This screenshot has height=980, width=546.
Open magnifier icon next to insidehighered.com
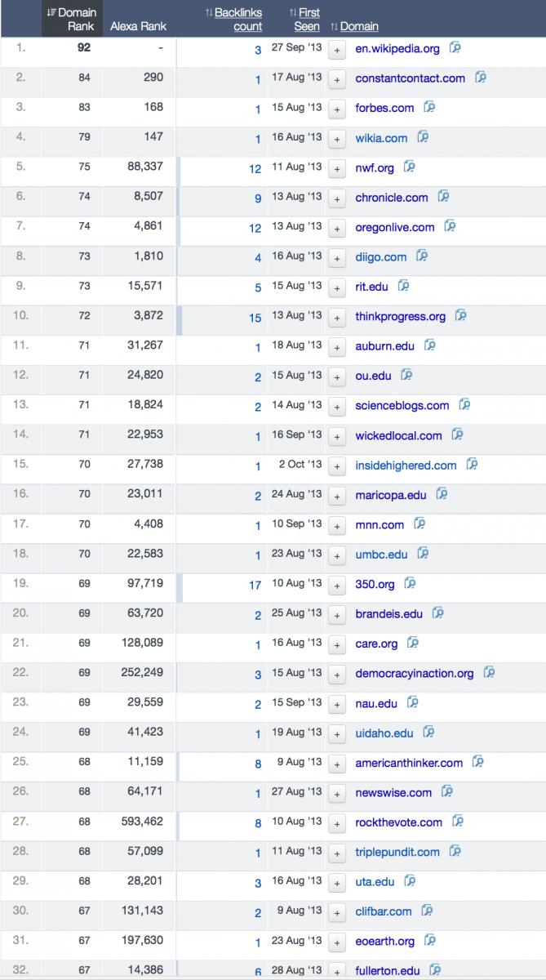(472, 464)
